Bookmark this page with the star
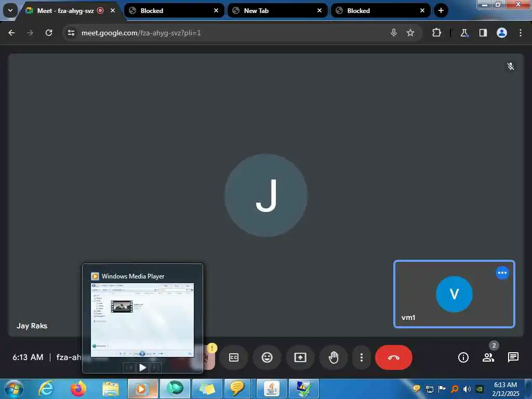 pyautogui.click(x=410, y=33)
